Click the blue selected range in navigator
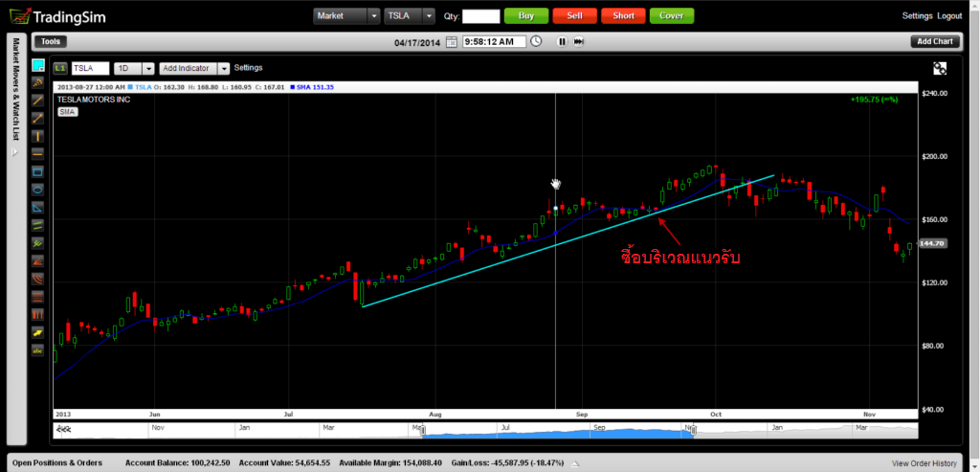The height and width of the screenshot is (472, 980). click(557, 432)
